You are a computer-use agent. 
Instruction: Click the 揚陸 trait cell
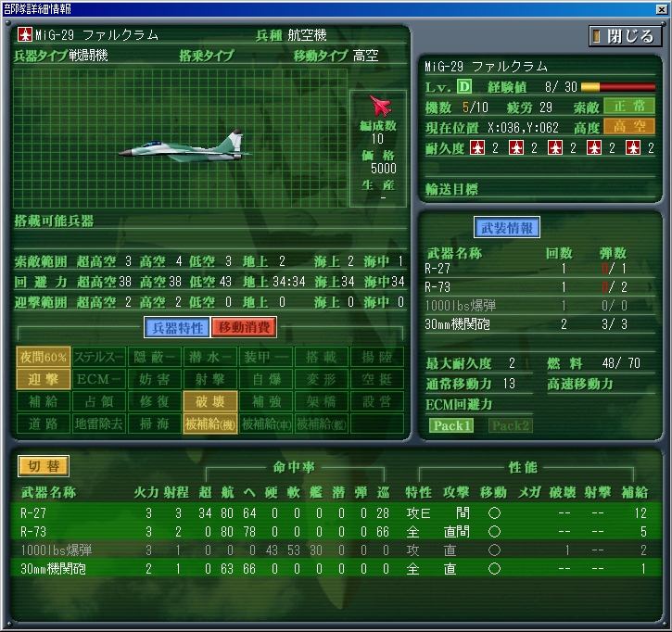pyautogui.click(x=376, y=357)
